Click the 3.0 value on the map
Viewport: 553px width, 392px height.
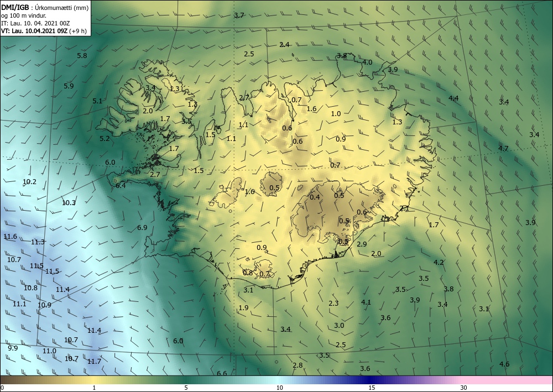point(339,326)
